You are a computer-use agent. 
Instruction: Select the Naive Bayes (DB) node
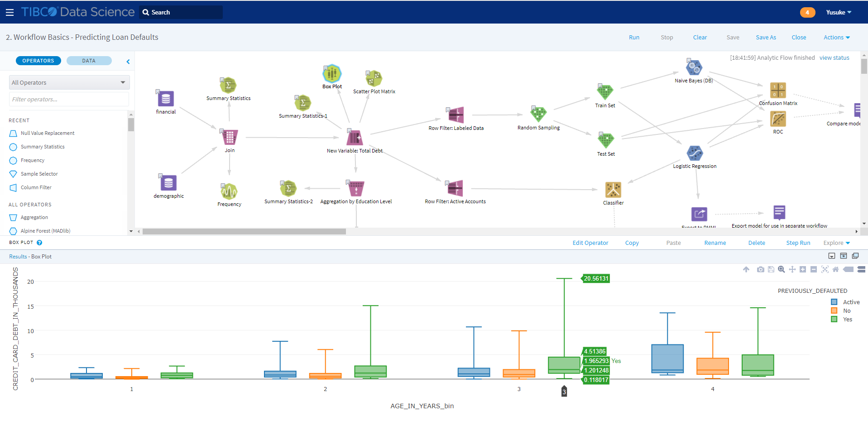(694, 67)
